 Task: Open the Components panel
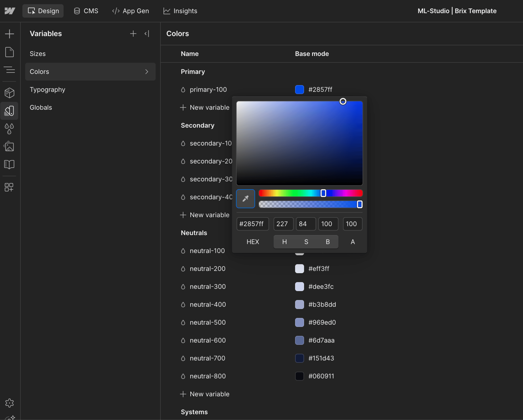[x=10, y=92]
